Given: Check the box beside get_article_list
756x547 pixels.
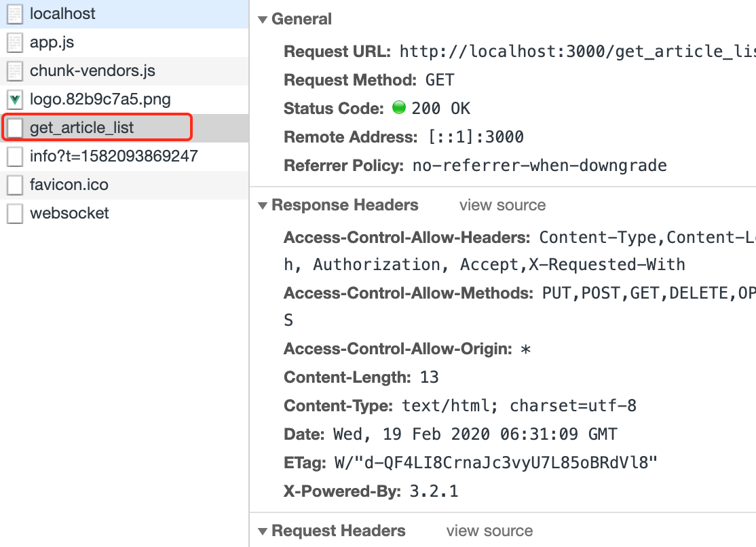Looking at the screenshot, I should (15, 127).
